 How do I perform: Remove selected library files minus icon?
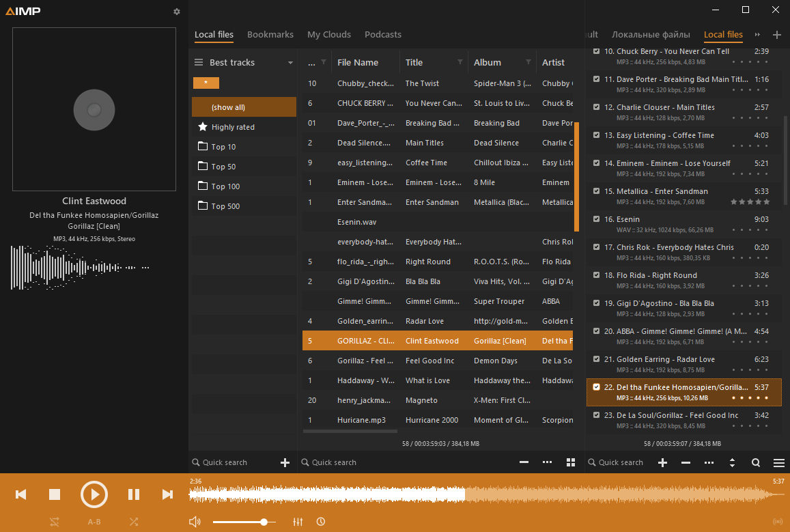point(524,462)
